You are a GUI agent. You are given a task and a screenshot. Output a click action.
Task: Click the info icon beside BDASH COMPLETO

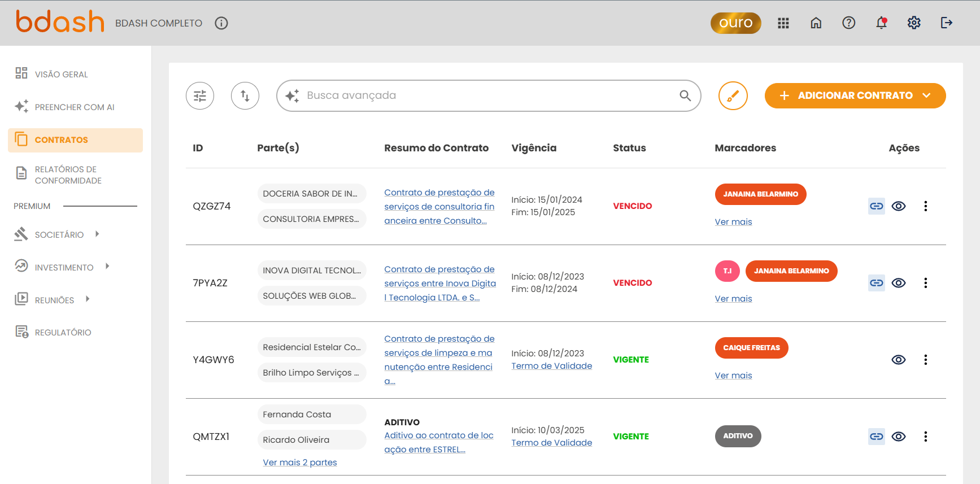[221, 23]
